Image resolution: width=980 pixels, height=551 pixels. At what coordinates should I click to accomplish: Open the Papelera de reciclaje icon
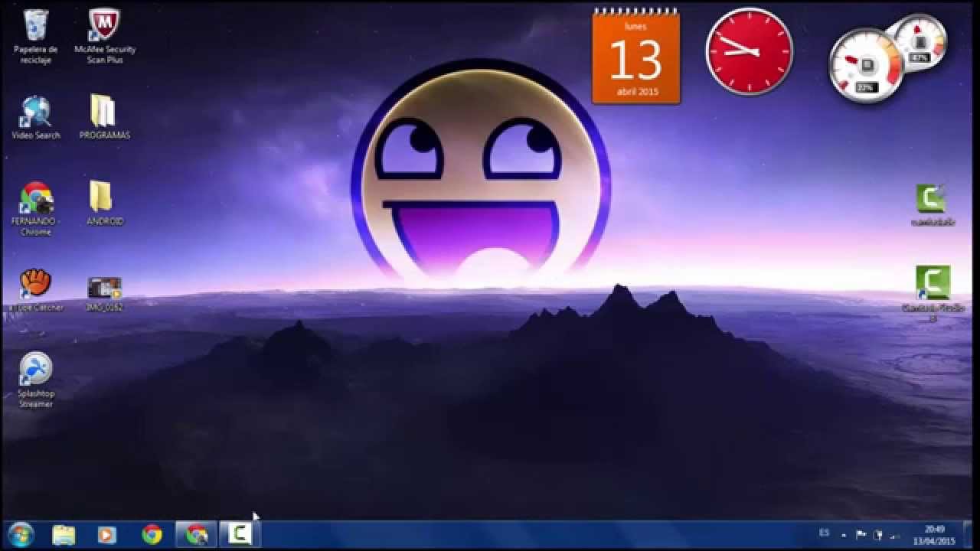coord(35,37)
